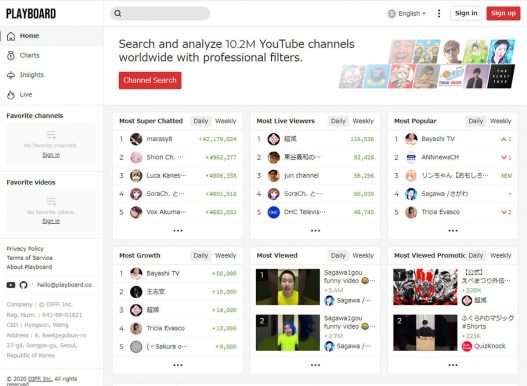This screenshot has height=386, width=527.
Task: Open the English language dropdown
Action: [407, 13]
